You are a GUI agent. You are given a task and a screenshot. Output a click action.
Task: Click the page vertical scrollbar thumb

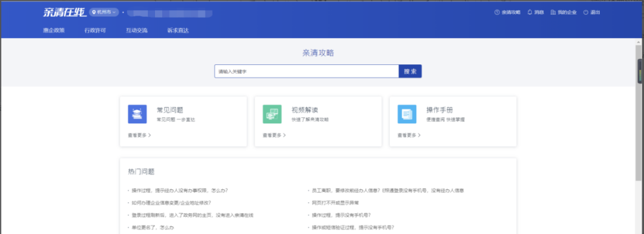638,113
